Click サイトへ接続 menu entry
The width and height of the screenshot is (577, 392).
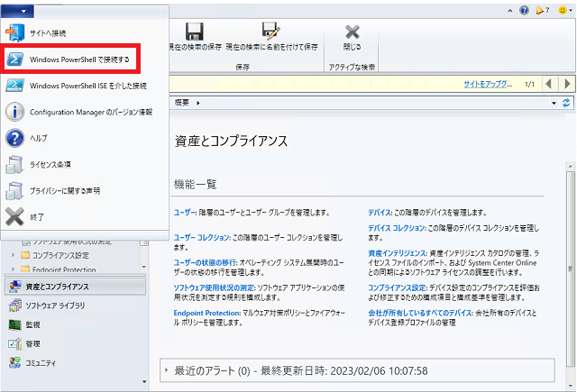click(49, 32)
